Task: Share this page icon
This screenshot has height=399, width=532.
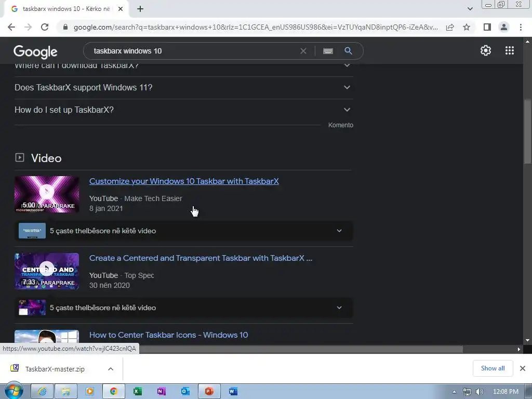Action: pos(450,27)
